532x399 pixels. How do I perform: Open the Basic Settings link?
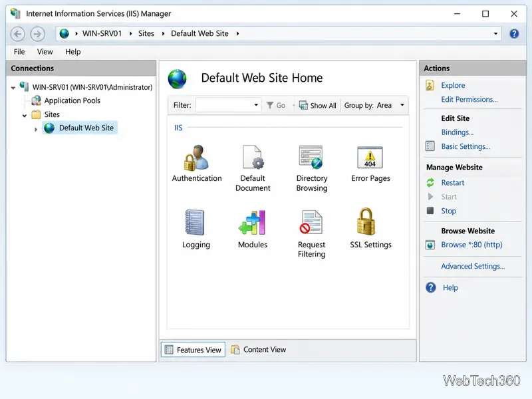tap(465, 146)
